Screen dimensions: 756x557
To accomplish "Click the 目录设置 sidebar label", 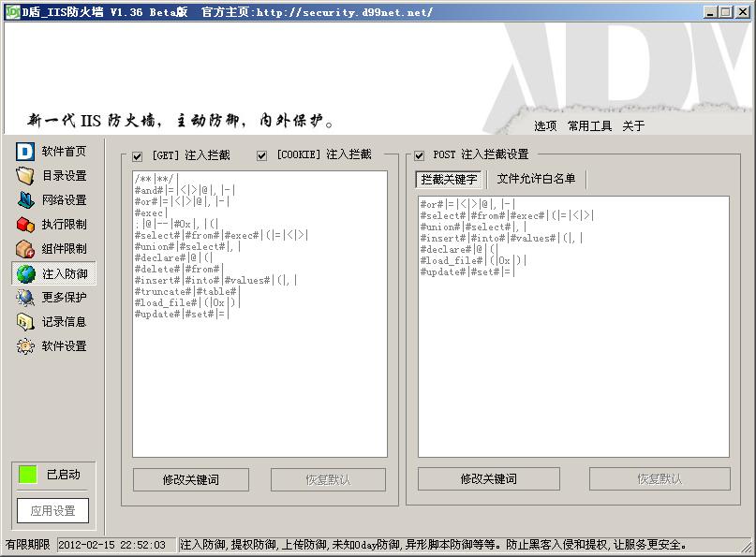I will click(x=64, y=176).
